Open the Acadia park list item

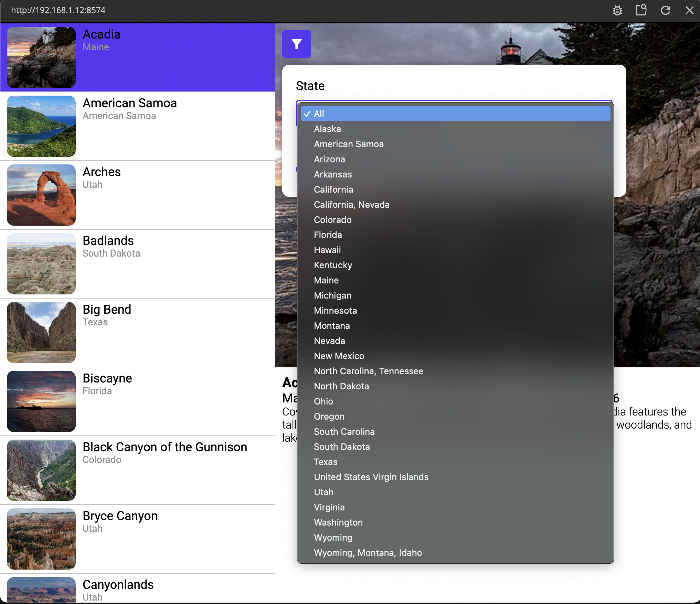point(138,57)
